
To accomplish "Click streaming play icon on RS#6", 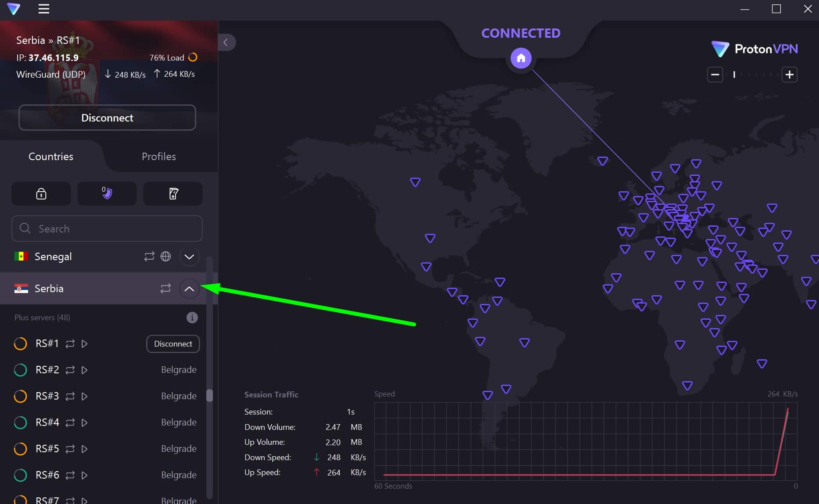I will tap(85, 475).
